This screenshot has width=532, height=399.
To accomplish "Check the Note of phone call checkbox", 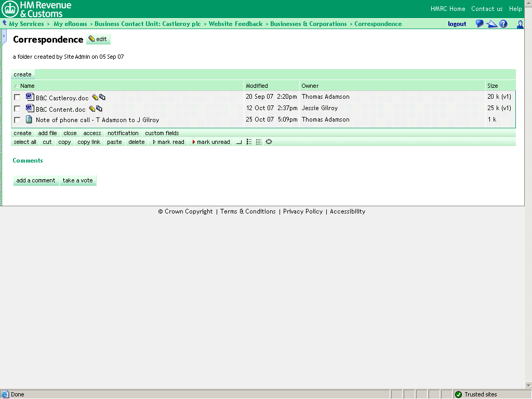I will pyautogui.click(x=17, y=120).
